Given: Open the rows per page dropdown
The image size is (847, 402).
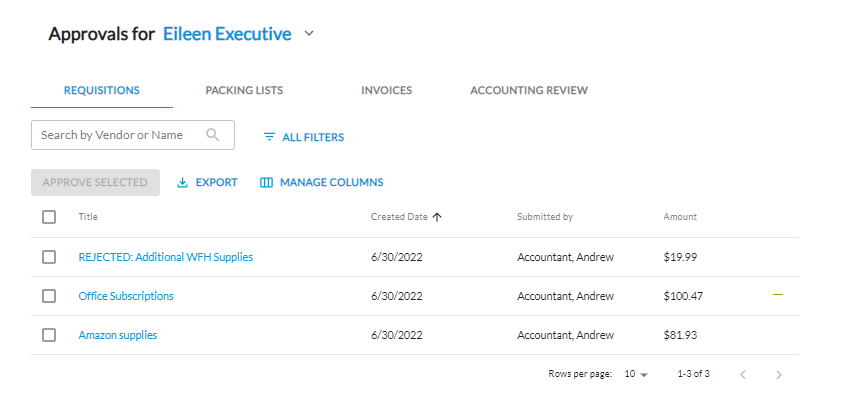Looking at the screenshot, I should coord(636,374).
